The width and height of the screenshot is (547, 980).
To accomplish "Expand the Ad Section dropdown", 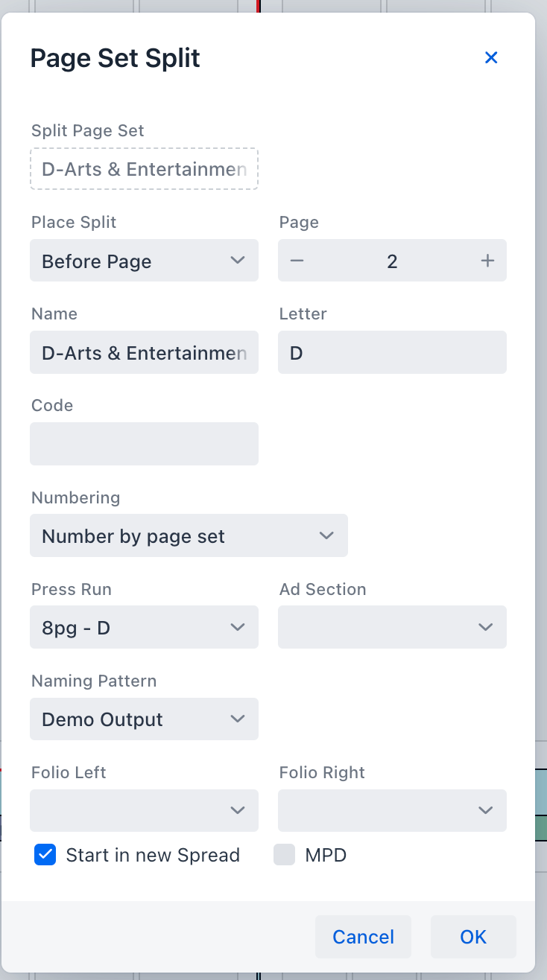I will click(392, 628).
